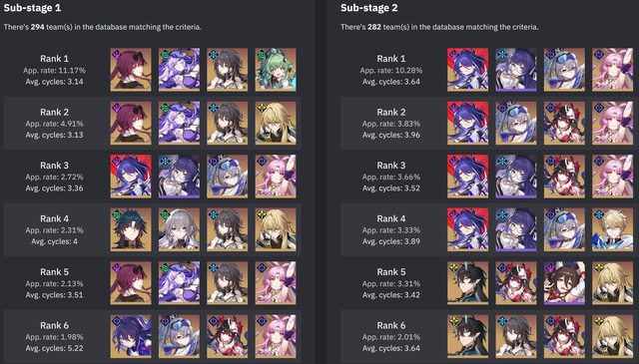
Task: Click the Sub-stage 2 heading
Action: click(369, 8)
